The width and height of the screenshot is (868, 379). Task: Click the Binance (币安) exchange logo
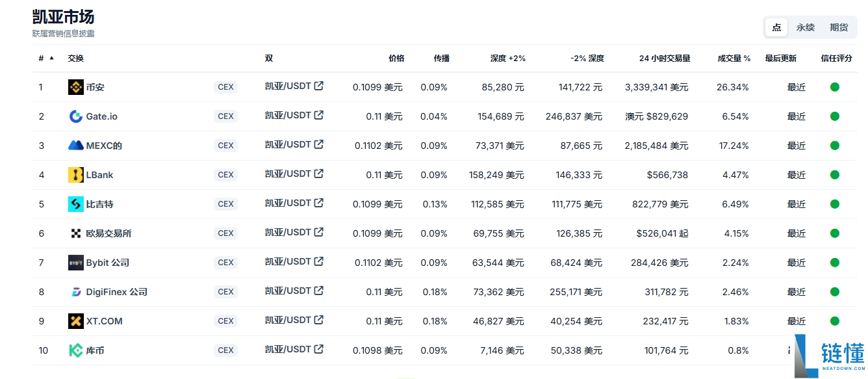(76, 87)
